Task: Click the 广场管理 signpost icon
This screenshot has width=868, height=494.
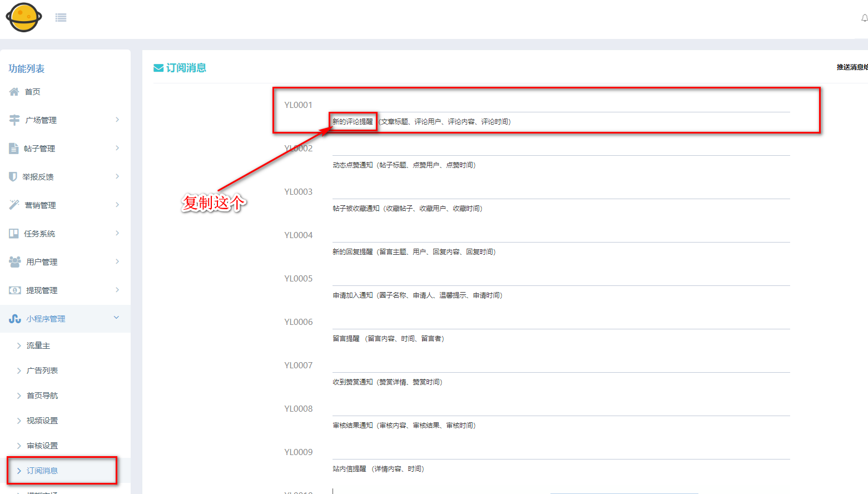Action: [x=14, y=120]
